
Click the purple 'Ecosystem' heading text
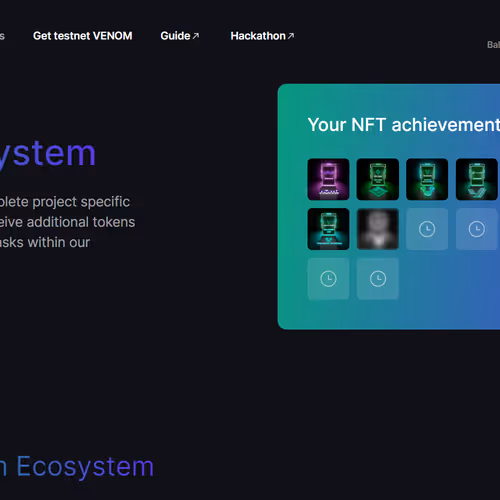click(85, 467)
